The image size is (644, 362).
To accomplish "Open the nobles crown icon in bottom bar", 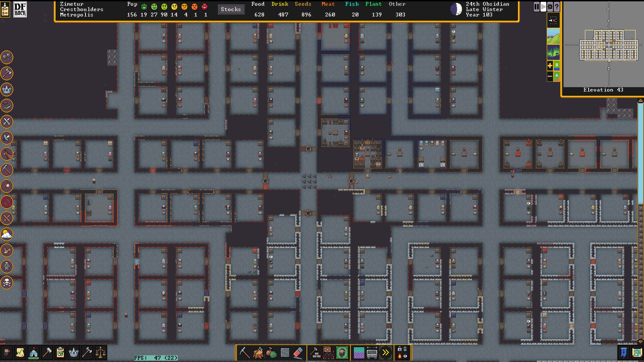I will pos(74,353).
